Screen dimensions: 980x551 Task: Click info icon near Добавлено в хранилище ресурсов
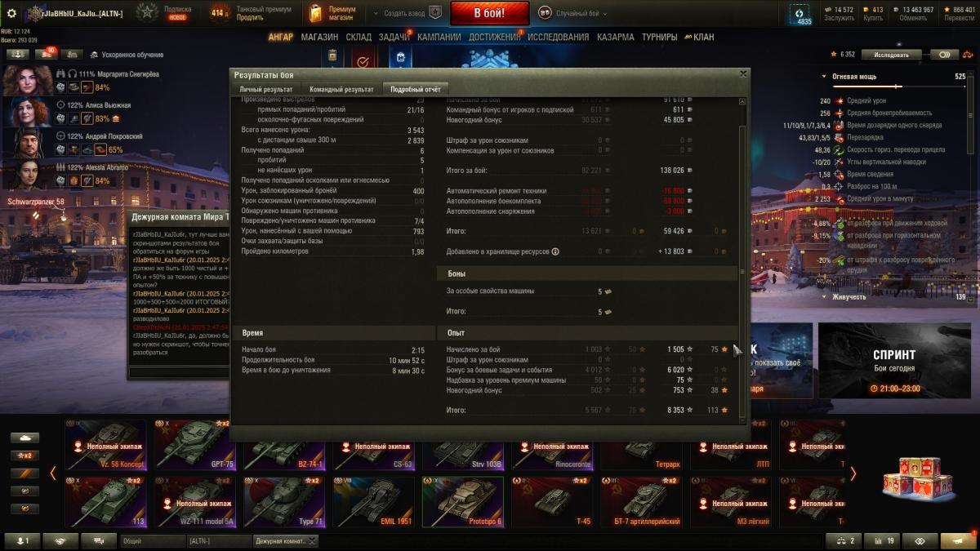point(555,251)
